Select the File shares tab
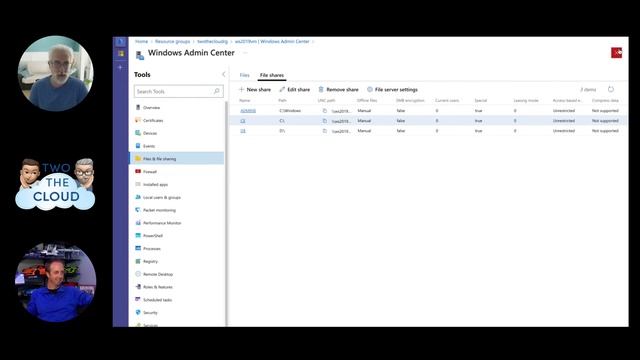Viewport: 640px width, 360px height. point(272,75)
